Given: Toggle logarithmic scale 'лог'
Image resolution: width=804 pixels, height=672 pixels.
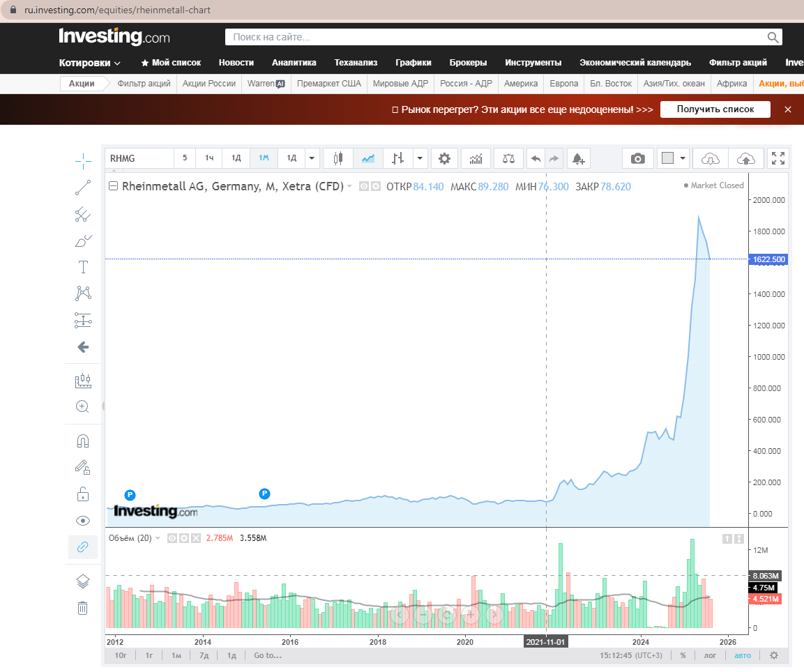Looking at the screenshot, I should (x=710, y=655).
